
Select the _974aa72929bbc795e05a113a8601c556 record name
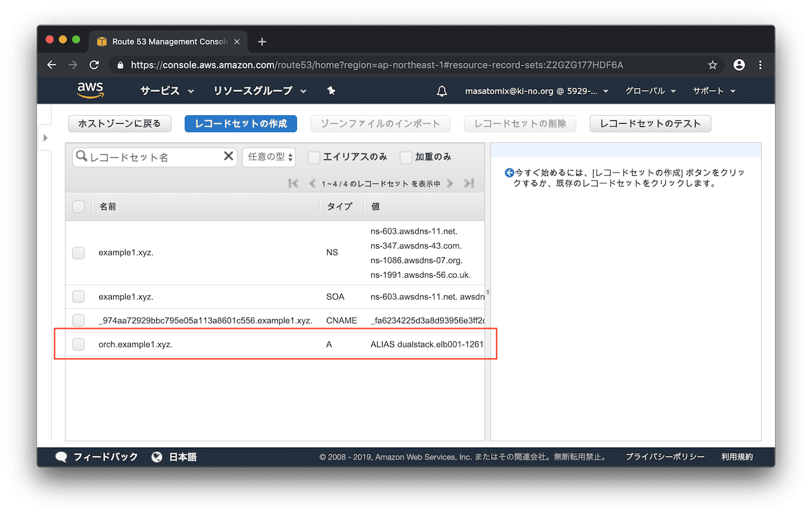[x=205, y=321]
